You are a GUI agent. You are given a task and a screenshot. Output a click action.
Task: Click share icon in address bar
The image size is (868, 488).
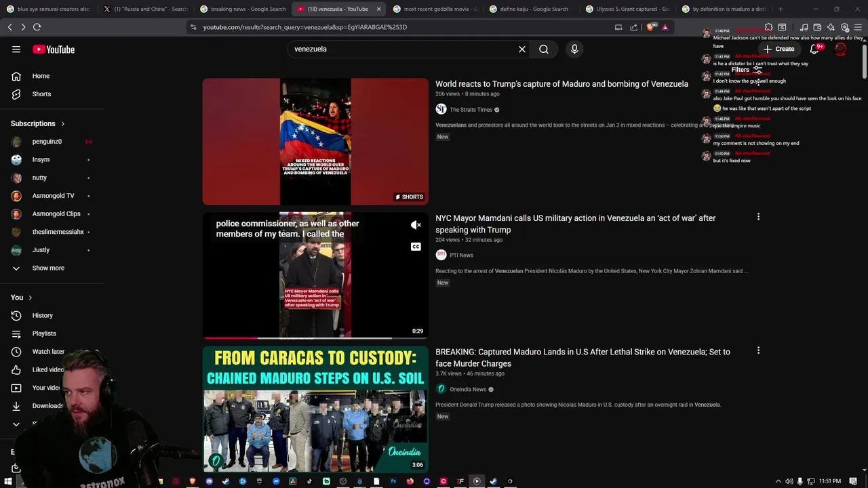[634, 27]
